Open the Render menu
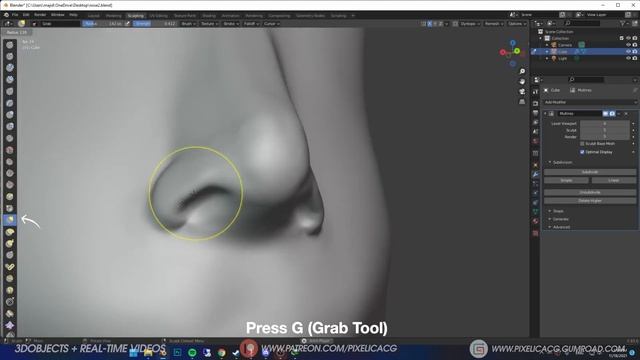Image resolution: width=640 pixels, height=360 pixels. click(x=40, y=15)
